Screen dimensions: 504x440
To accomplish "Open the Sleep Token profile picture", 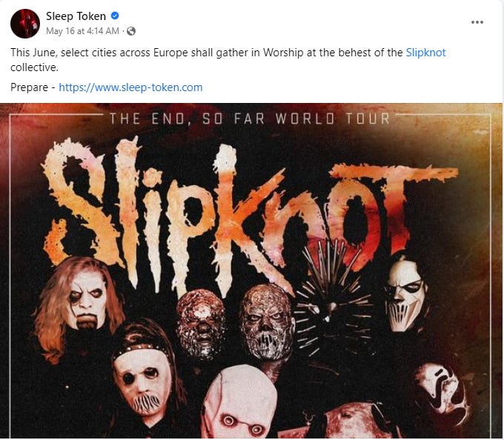I will tap(25, 24).
